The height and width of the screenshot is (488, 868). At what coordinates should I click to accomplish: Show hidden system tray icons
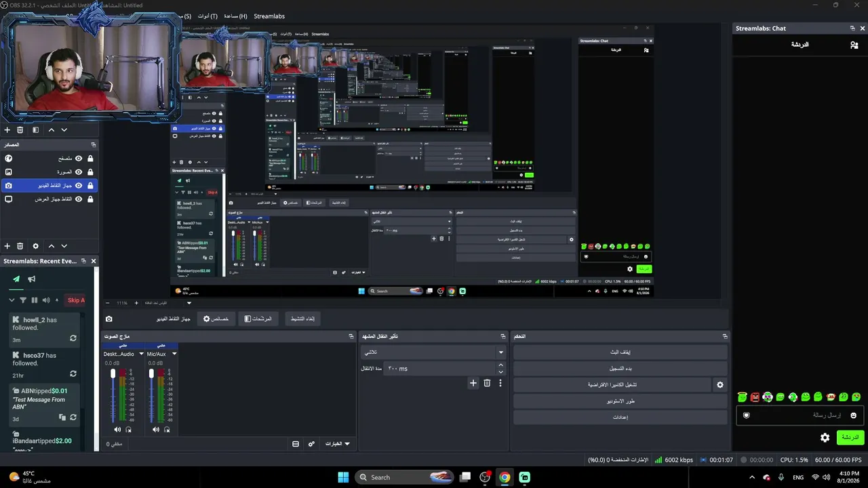(x=752, y=477)
